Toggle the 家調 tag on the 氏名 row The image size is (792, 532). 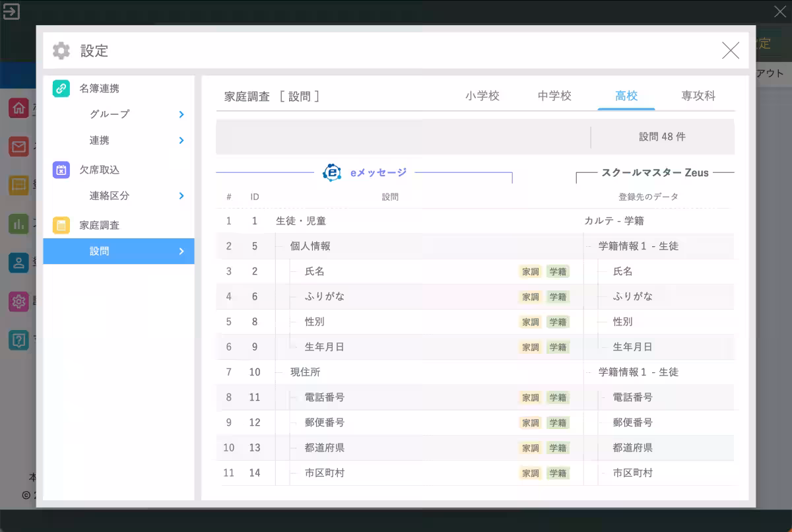click(530, 271)
